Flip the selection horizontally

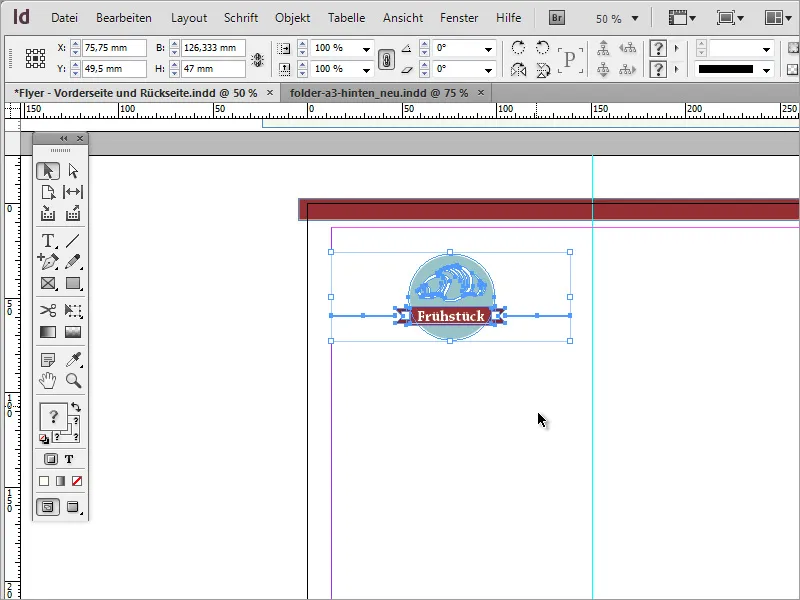tap(518, 68)
